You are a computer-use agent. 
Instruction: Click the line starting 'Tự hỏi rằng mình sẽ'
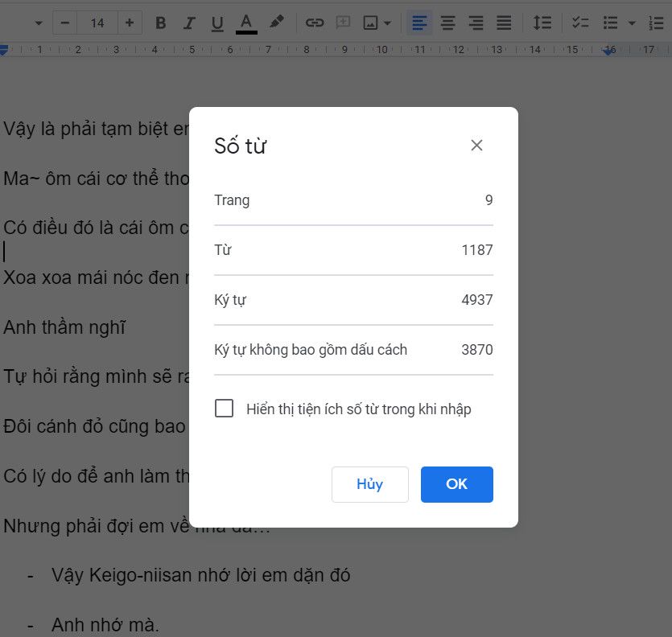tap(96, 377)
